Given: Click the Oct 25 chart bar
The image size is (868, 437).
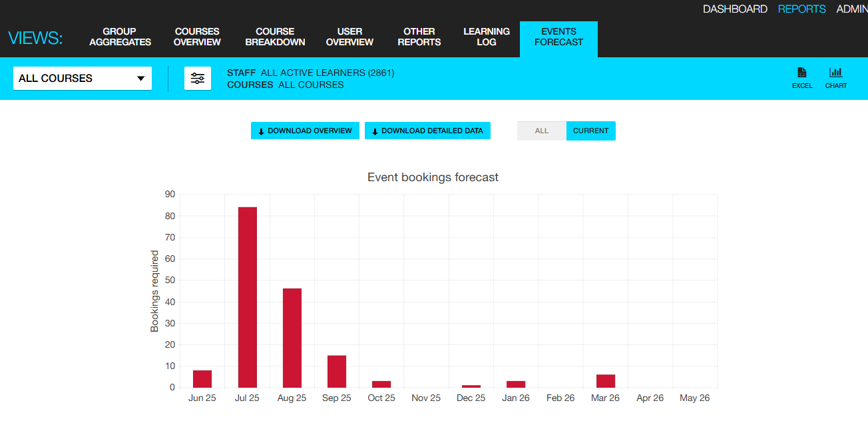Looking at the screenshot, I should [381, 384].
